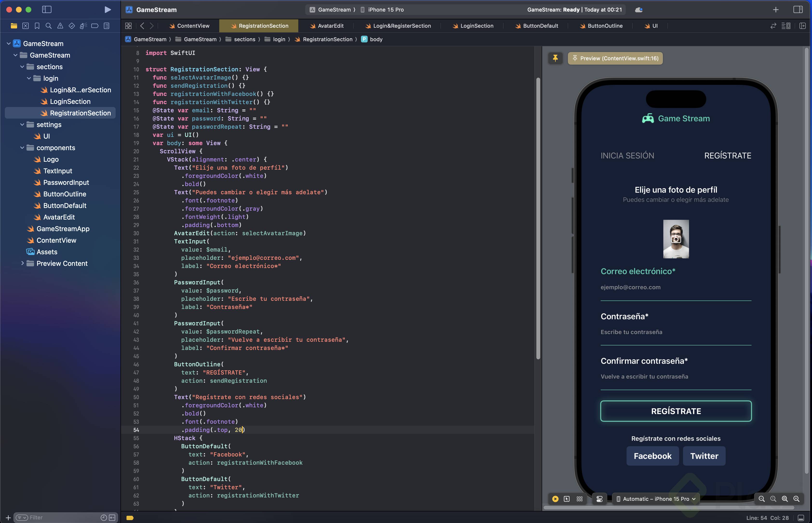Viewport: 812px width, 523px height.
Task: Click the editor vertical scrollbar
Action: click(538, 217)
